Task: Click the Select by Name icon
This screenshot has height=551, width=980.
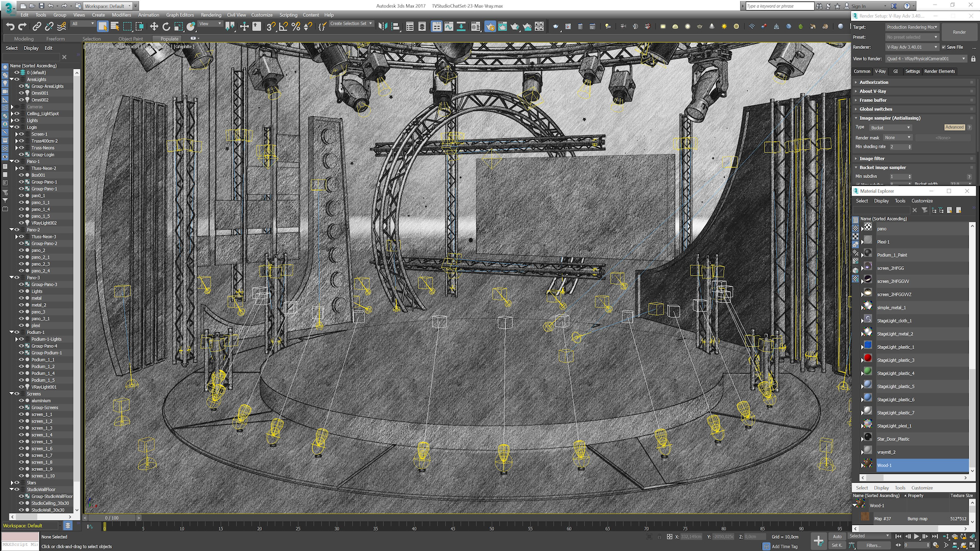Action: click(115, 27)
